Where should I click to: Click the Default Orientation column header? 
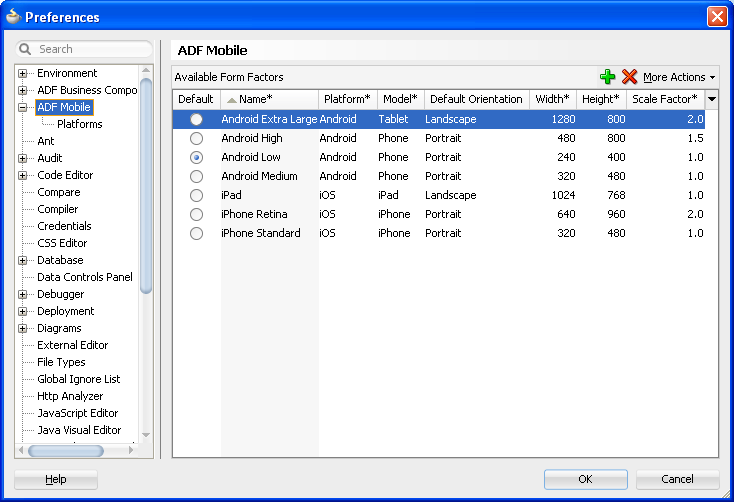click(477, 99)
